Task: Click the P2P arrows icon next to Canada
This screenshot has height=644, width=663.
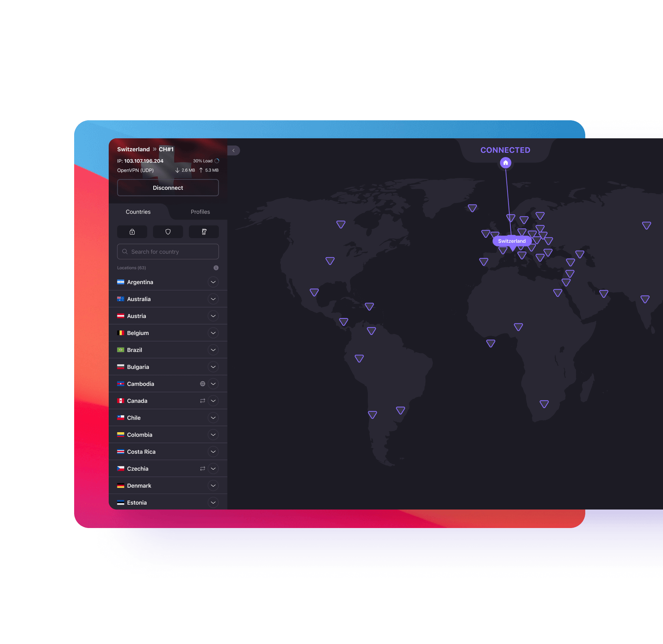Action: tap(202, 401)
